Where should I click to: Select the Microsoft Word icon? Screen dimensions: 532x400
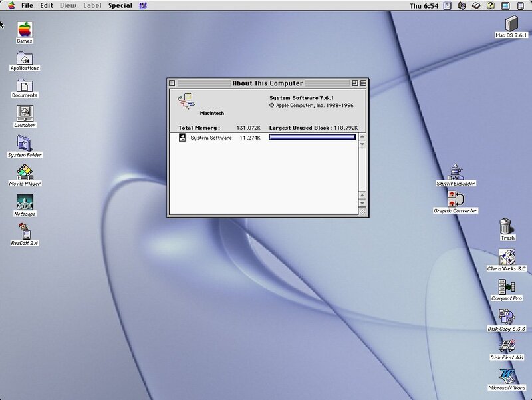point(507,375)
